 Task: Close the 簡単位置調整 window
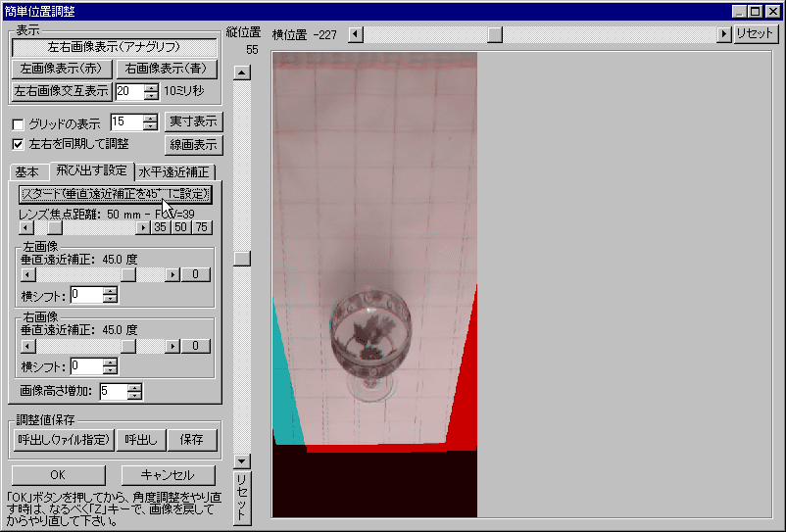coord(773,11)
